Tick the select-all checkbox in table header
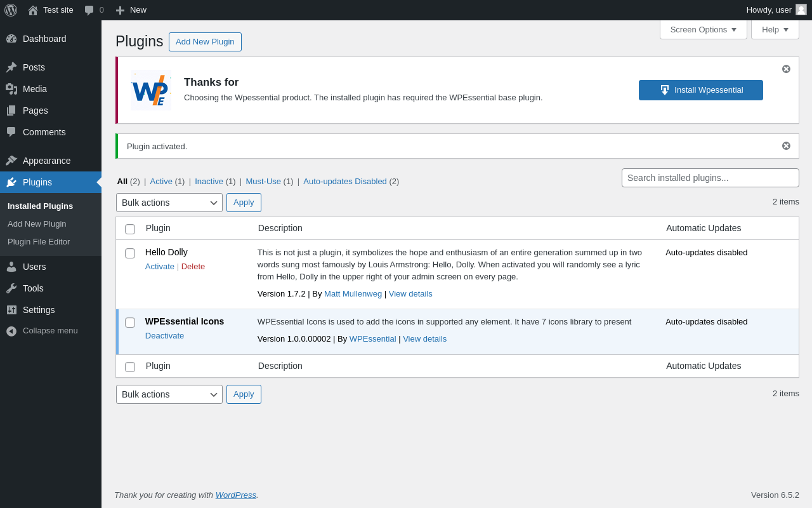Viewport: 812px width, 508px height. coord(130,229)
